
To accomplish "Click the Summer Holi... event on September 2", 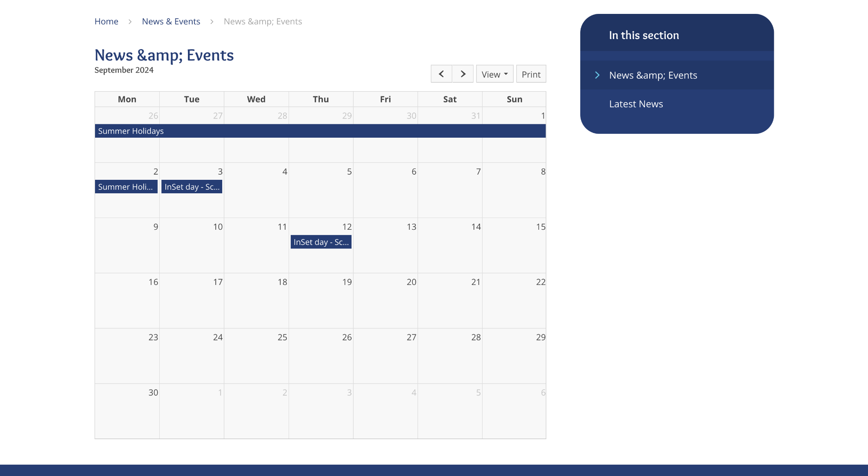I will (x=126, y=186).
